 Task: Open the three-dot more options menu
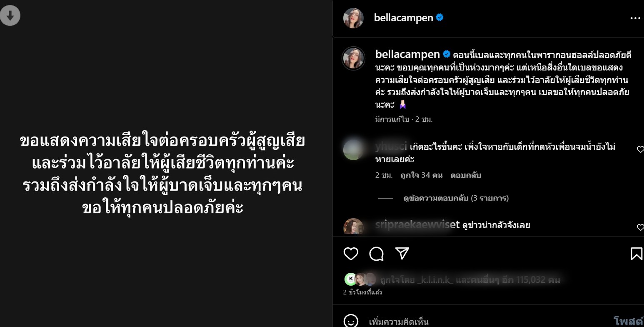[x=635, y=18]
